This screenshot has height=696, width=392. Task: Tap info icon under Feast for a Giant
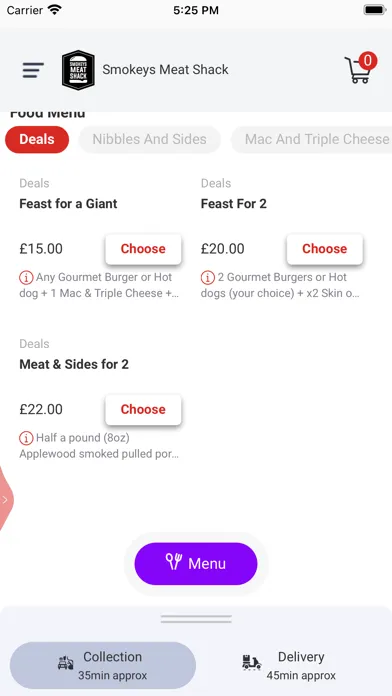(x=26, y=278)
